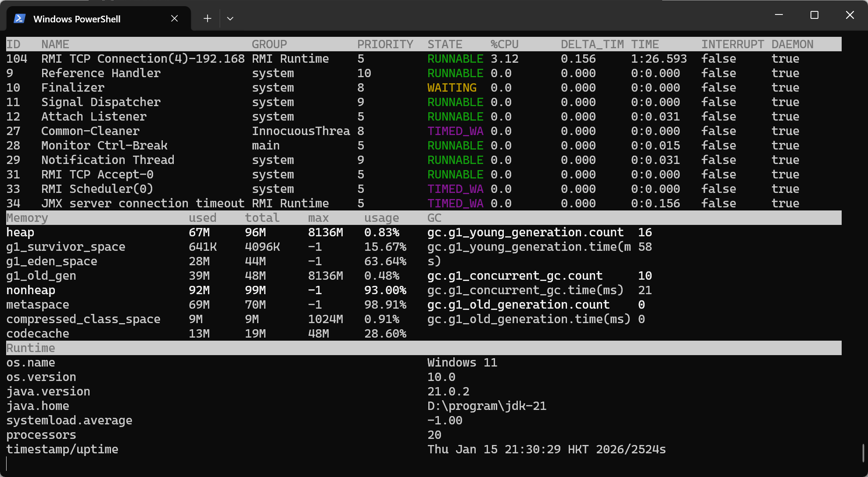Click the PowerShell icon in the tab

tap(19, 18)
